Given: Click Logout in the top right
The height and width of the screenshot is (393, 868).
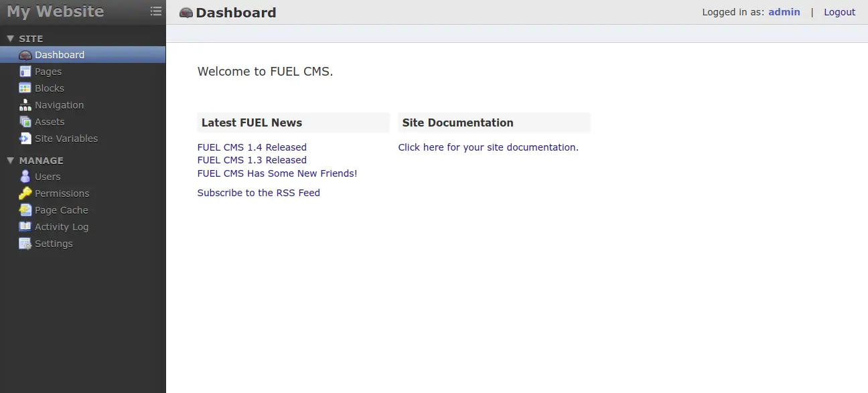Looking at the screenshot, I should pyautogui.click(x=839, y=11).
